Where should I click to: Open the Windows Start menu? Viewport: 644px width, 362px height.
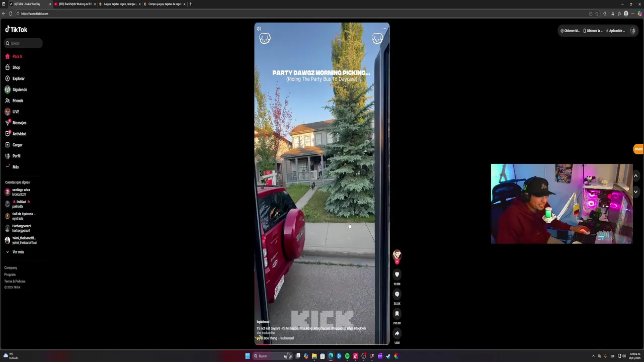click(x=248, y=356)
